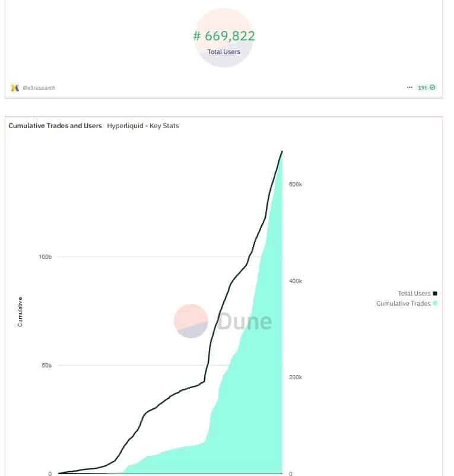Open the three-dot options menu

tap(409, 87)
